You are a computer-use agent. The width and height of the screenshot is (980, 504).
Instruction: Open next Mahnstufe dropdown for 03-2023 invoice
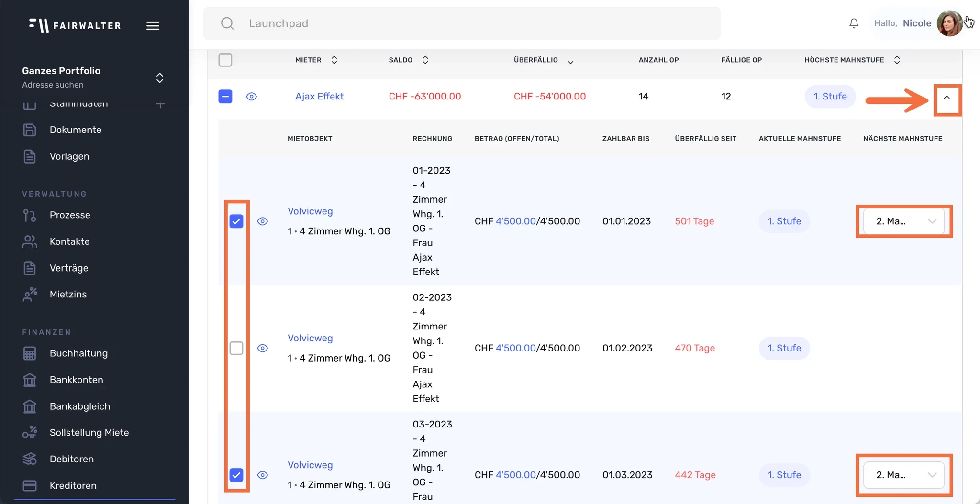904,475
